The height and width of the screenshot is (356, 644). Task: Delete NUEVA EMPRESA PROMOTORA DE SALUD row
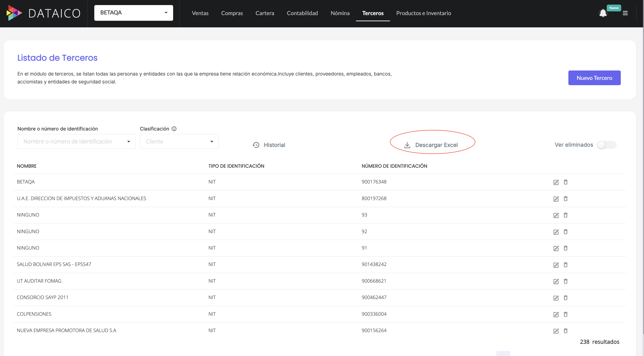coord(566,331)
